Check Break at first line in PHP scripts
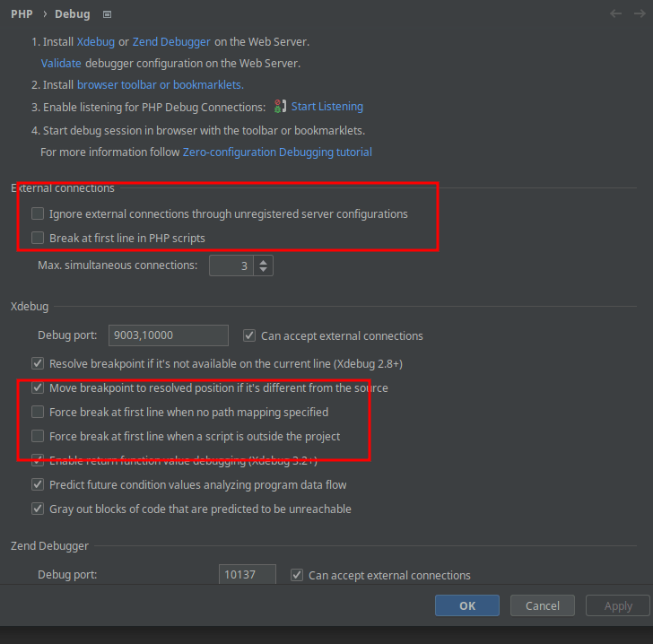This screenshot has height=644, width=653. point(38,238)
